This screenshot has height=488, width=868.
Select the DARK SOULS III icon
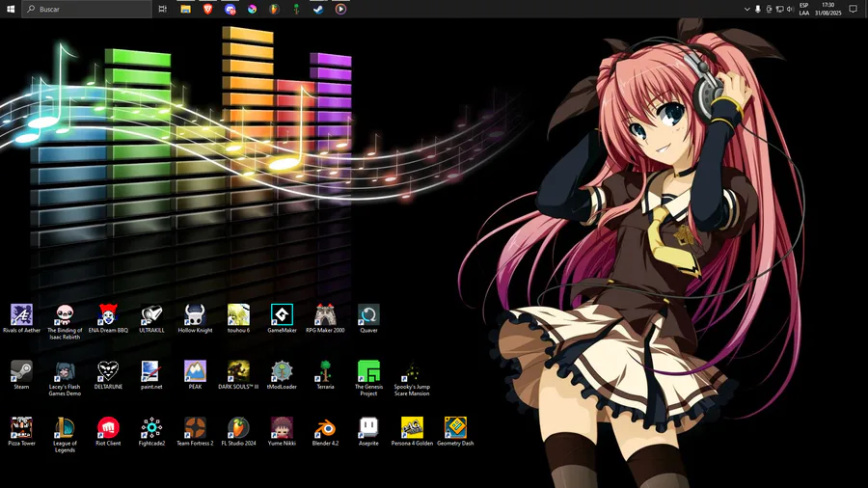tap(238, 371)
